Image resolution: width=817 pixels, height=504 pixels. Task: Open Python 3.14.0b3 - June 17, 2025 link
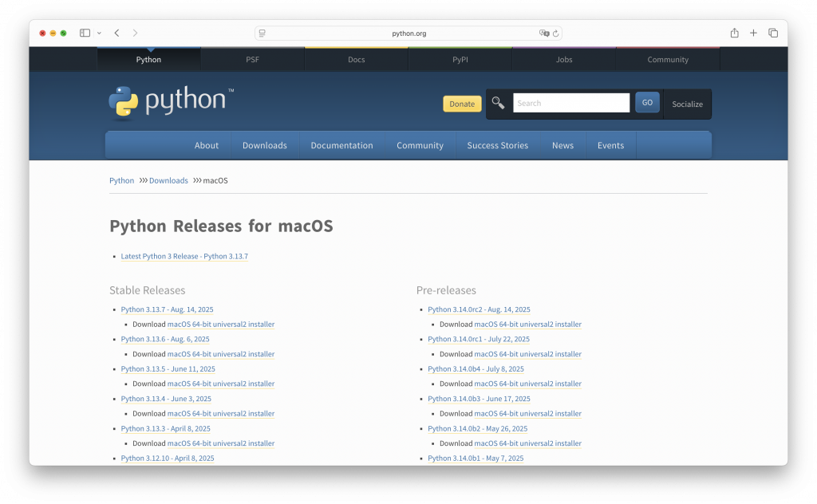[x=479, y=399]
